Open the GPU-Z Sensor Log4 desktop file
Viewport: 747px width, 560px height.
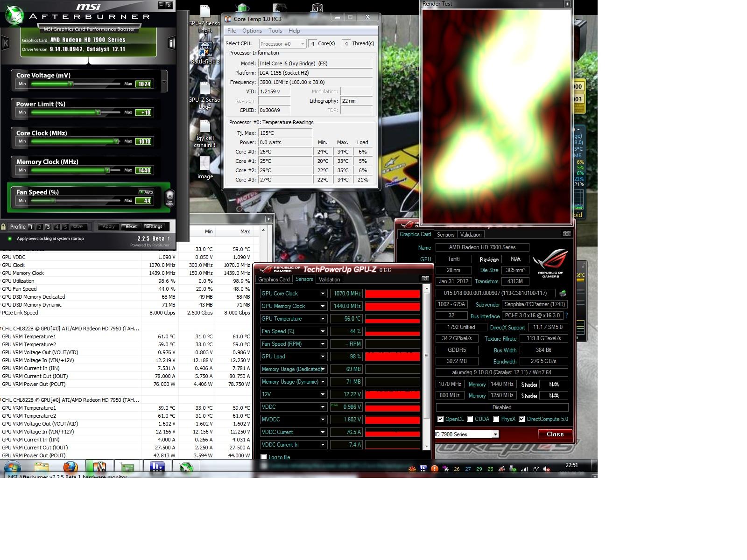205,96
